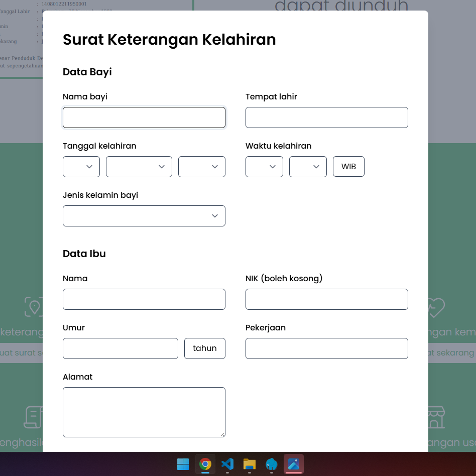Click the mother's Nama input field

pyautogui.click(x=144, y=299)
